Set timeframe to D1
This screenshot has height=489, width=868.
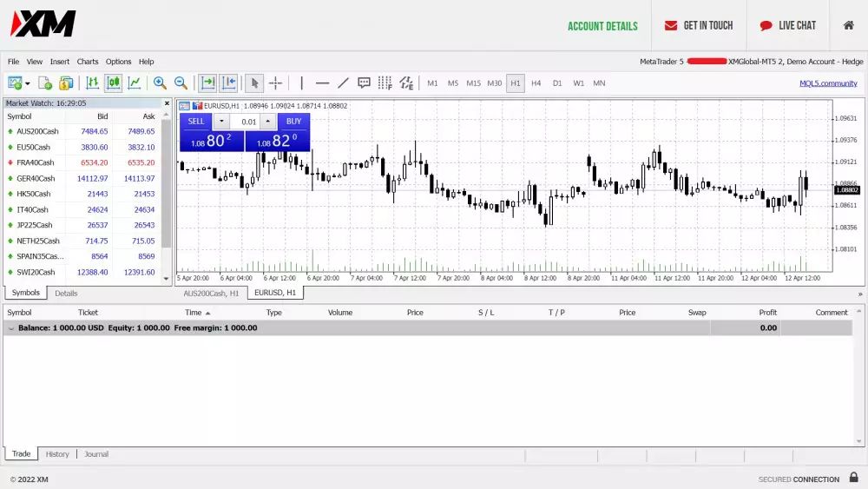[557, 83]
